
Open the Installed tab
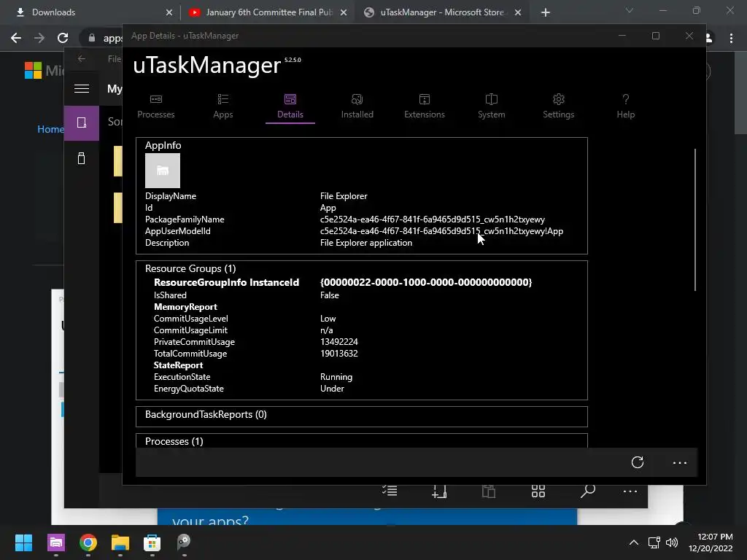(x=357, y=106)
